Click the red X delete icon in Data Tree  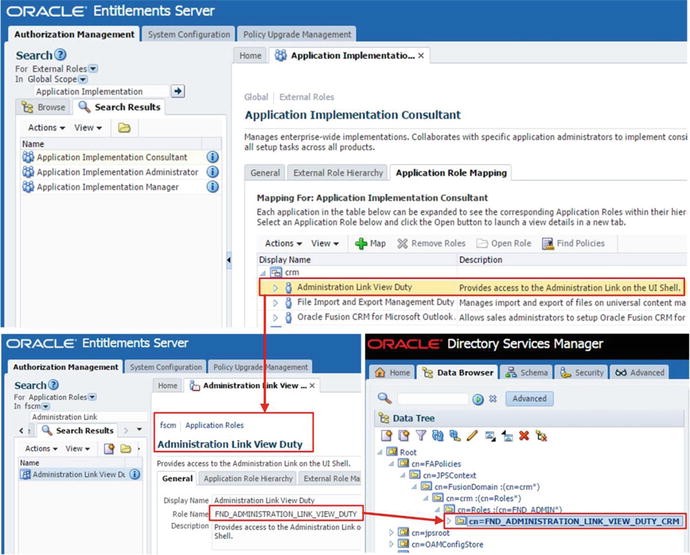(x=524, y=436)
